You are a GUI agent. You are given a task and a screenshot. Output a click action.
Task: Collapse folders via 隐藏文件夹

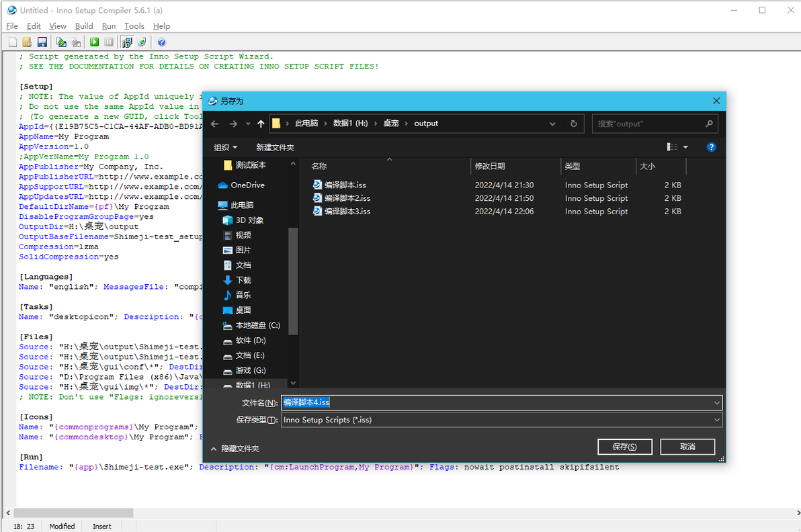(235, 449)
